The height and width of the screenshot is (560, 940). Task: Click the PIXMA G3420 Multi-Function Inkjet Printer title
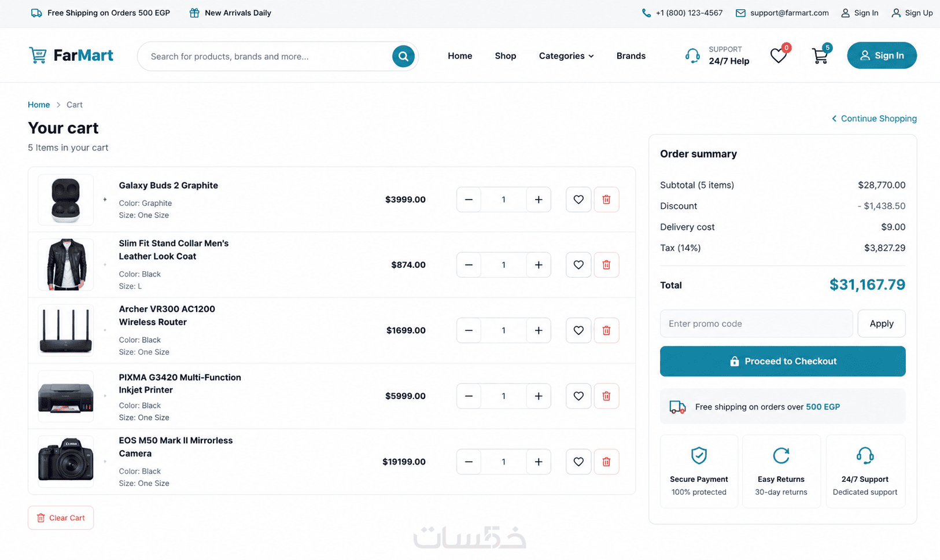coord(180,384)
